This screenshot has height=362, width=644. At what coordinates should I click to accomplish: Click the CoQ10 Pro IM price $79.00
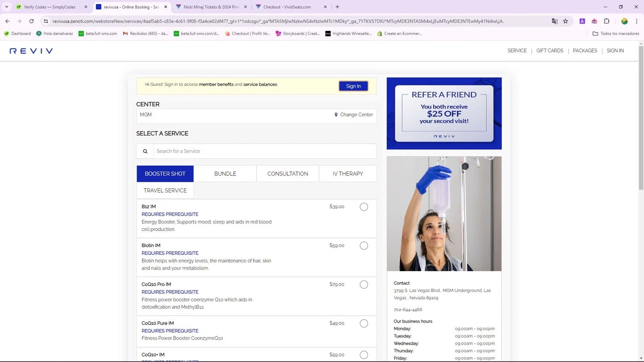(337, 284)
